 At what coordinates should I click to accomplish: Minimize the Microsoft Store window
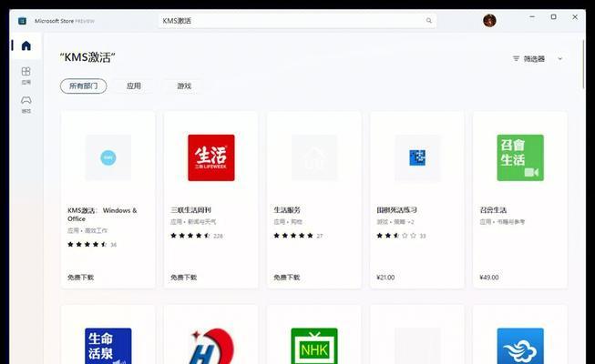click(532, 17)
